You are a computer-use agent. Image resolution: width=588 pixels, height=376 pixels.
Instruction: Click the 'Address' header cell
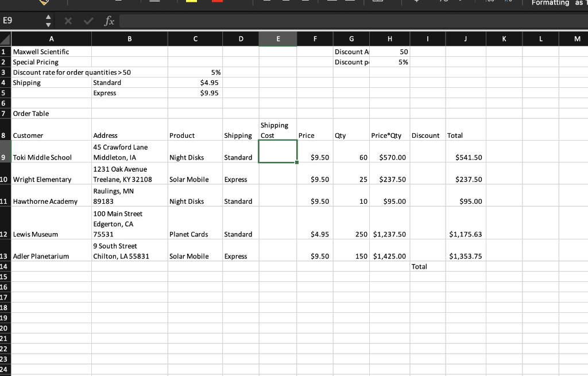coord(129,130)
